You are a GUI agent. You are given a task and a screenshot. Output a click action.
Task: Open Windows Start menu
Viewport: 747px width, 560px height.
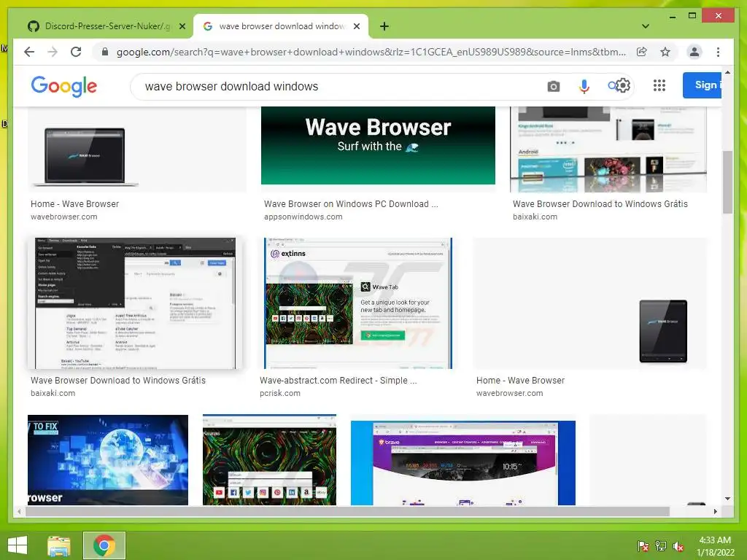(x=18, y=545)
